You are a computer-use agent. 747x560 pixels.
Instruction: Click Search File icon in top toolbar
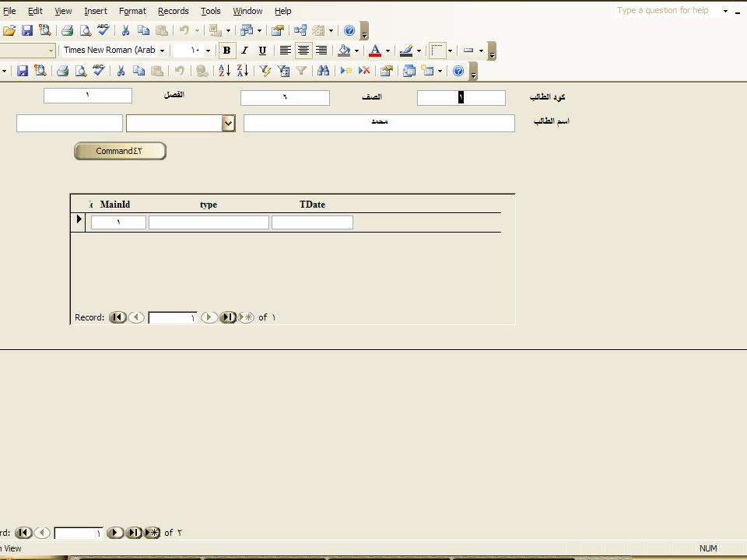tap(45, 31)
